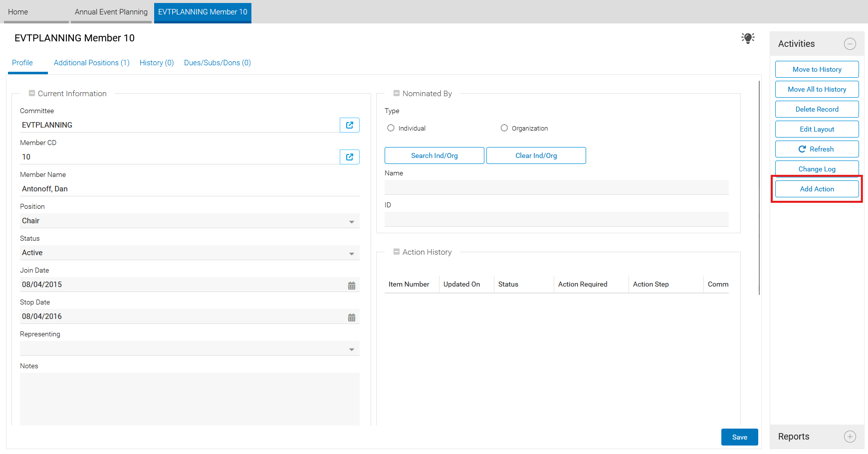Expand the Reports panel with plus icon
Screen dimensions: 868x454
click(850, 437)
